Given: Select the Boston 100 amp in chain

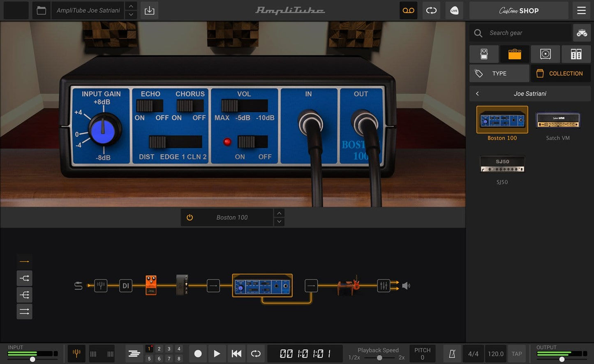Looking at the screenshot, I should (262, 286).
